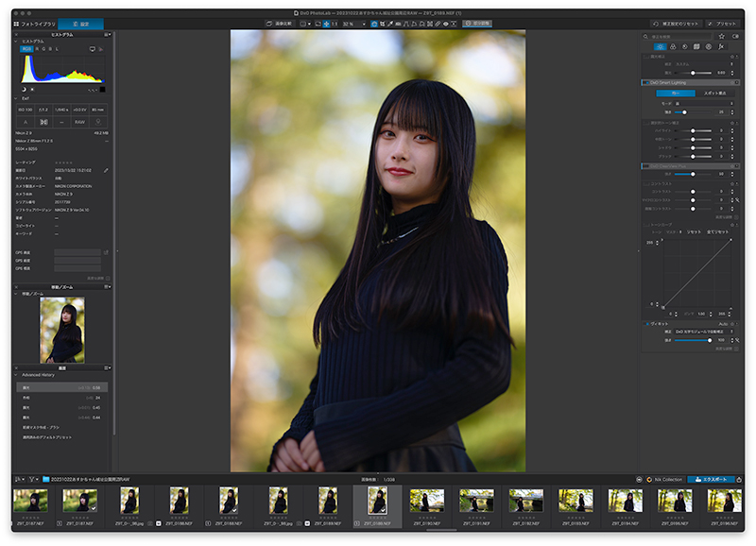This screenshot has height=546, width=756.
Task: Select the Geometry tab icon in palette
Action: (696, 46)
